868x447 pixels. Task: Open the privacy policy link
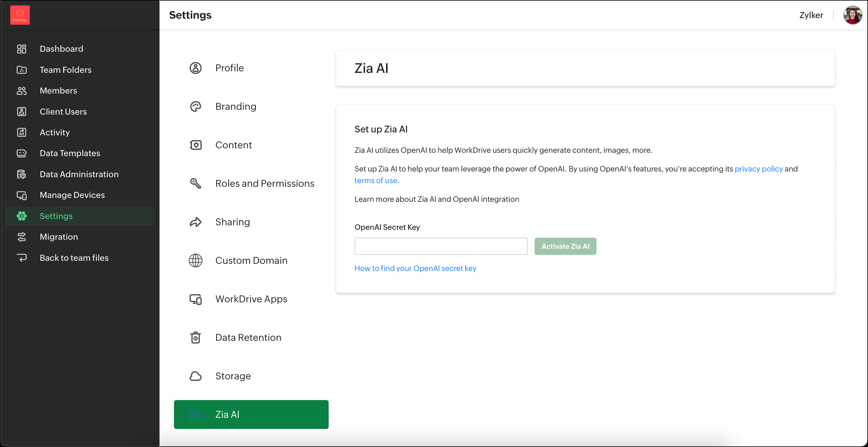758,169
